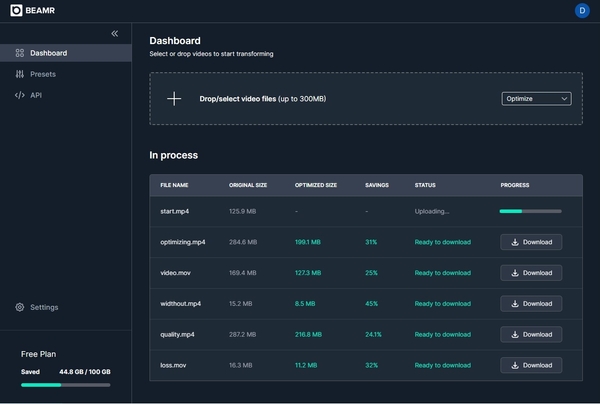Click download icon for widthout.mp4
Screen dimensions: 600x404
514,304
